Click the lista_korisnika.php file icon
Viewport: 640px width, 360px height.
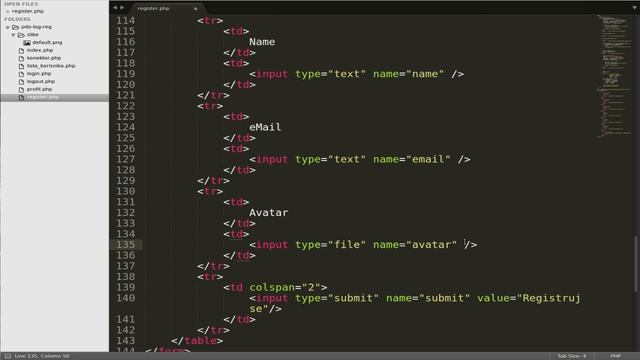(x=21, y=66)
